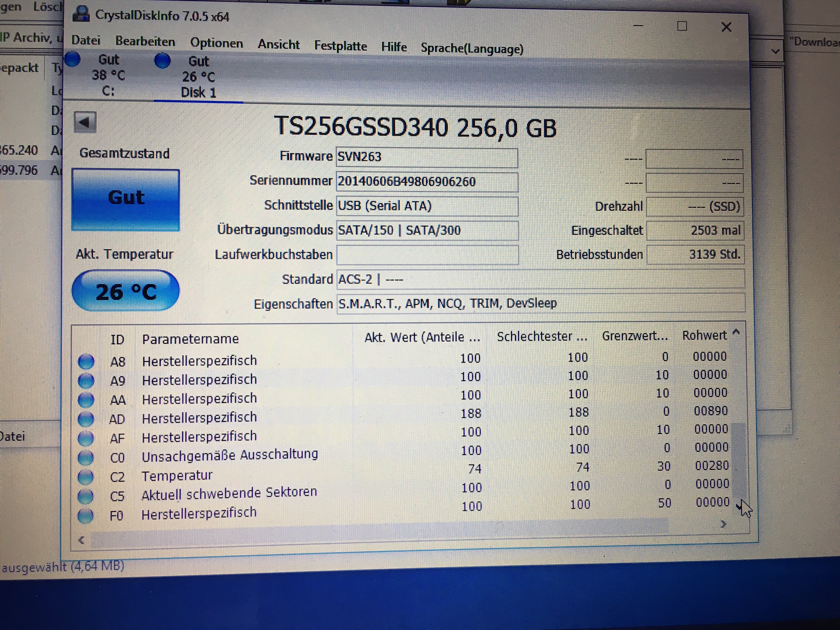This screenshot has width=840, height=630.
Task: Select the Disk 1 drive tab
Action: pyautogui.click(x=198, y=77)
